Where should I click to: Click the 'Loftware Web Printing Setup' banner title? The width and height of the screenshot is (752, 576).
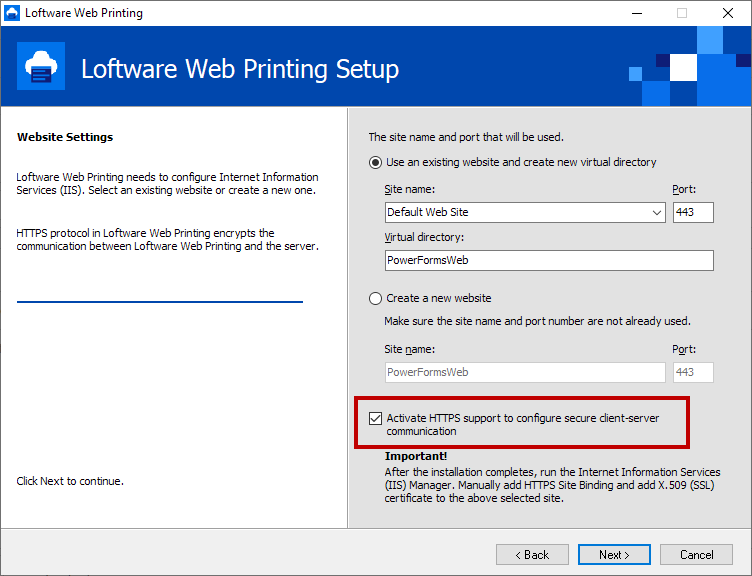(240, 69)
